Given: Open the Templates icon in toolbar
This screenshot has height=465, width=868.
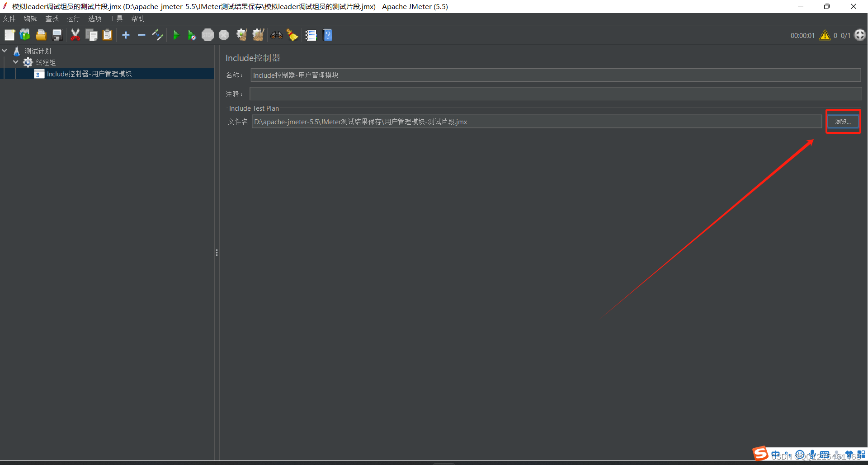Looking at the screenshot, I should point(25,35).
